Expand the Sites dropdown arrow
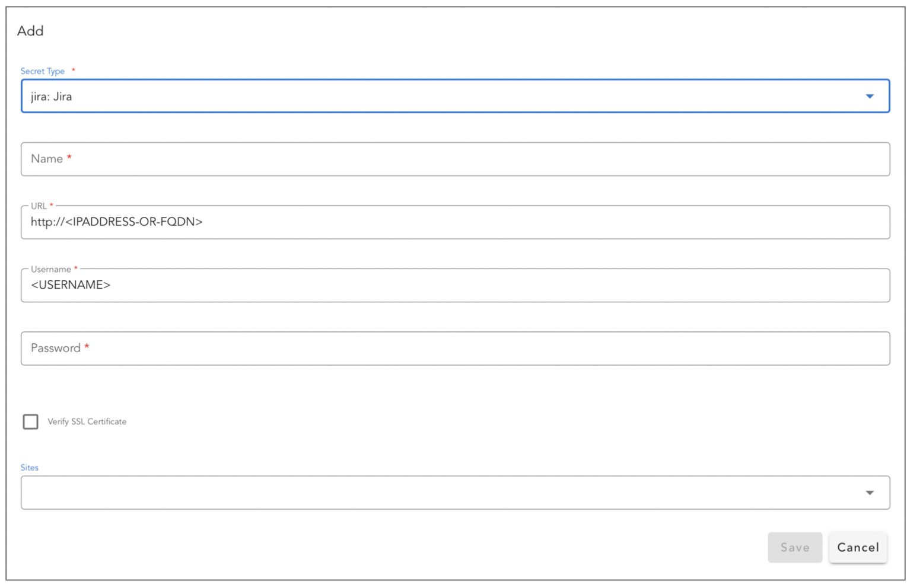910x588 pixels. (x=870, y=492)
